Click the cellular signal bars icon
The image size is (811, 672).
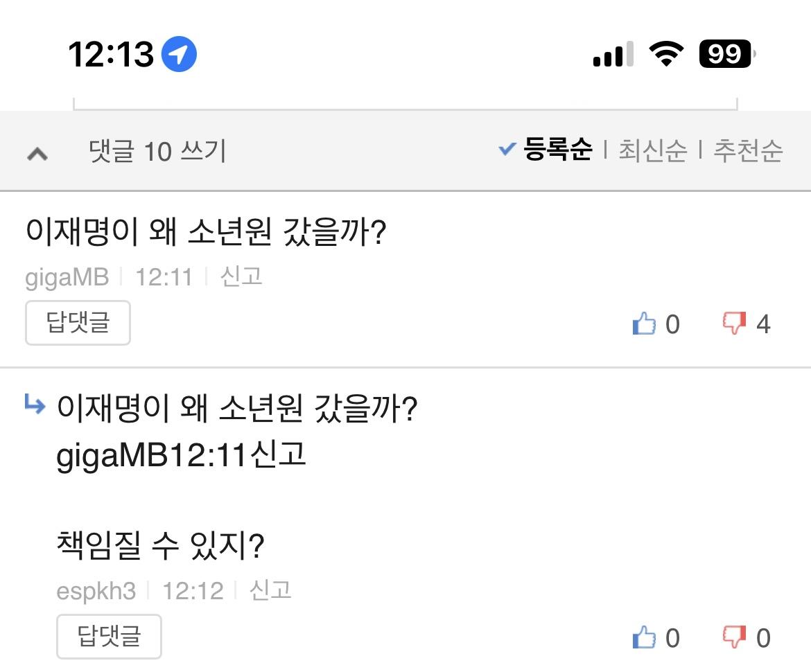coord(613,53)
